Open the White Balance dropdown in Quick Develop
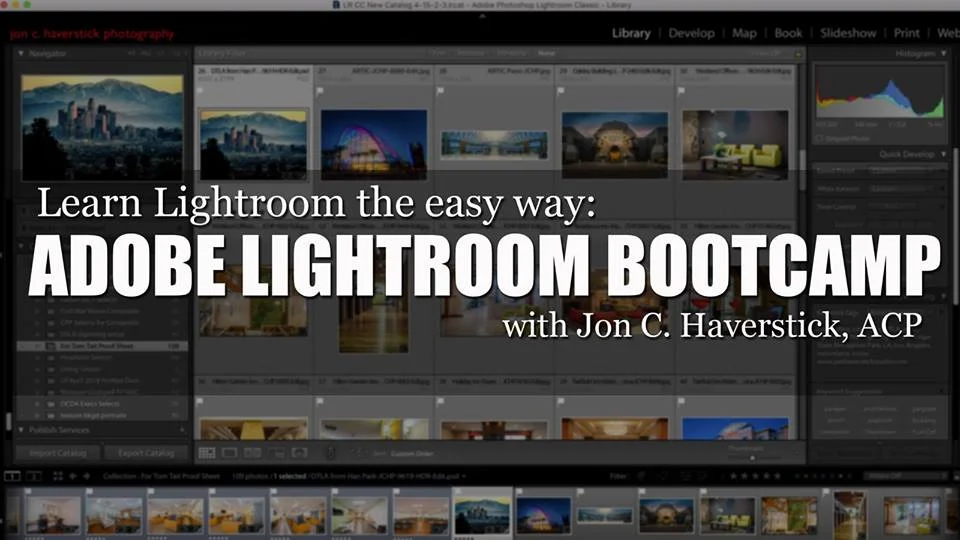Viewport: 960px width, 540px height. [x=908, y=189]
